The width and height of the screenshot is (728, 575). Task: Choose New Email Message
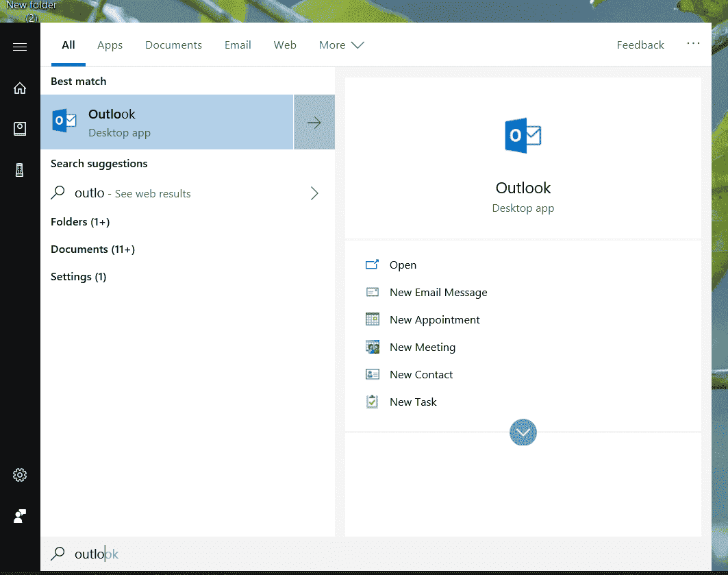(x=438, y=292)
